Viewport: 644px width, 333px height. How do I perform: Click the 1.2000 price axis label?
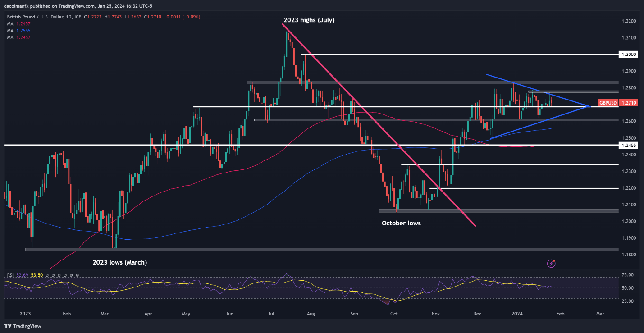pos(628,221)
